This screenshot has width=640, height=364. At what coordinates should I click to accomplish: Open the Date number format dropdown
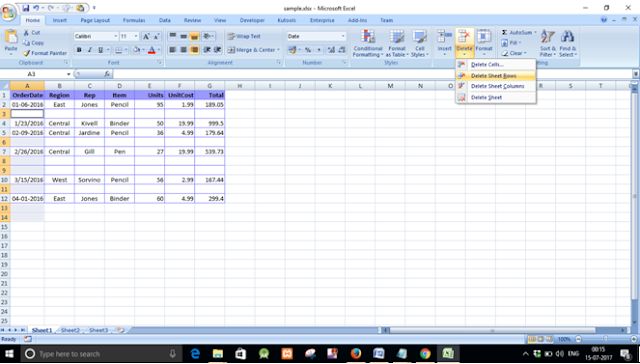[343, 36]
